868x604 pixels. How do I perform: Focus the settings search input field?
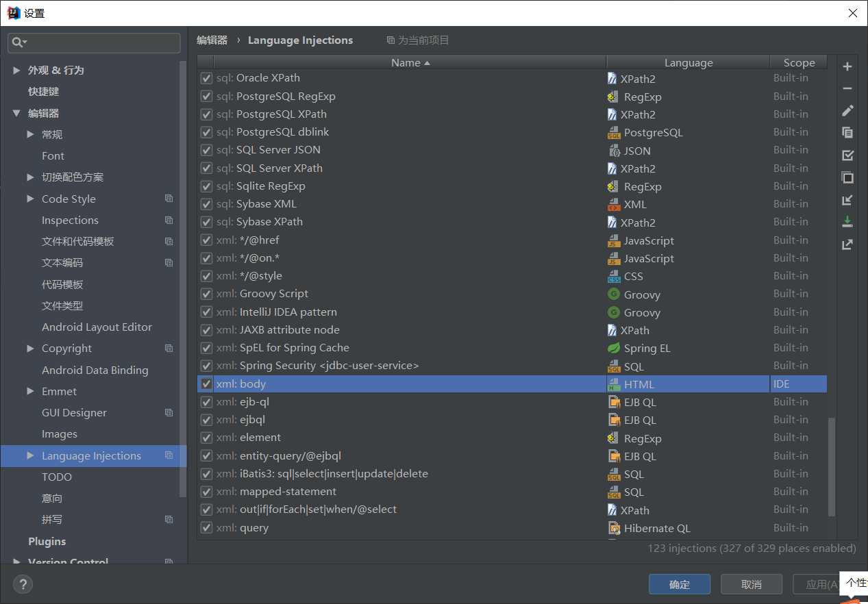click(x=94, y=42)
